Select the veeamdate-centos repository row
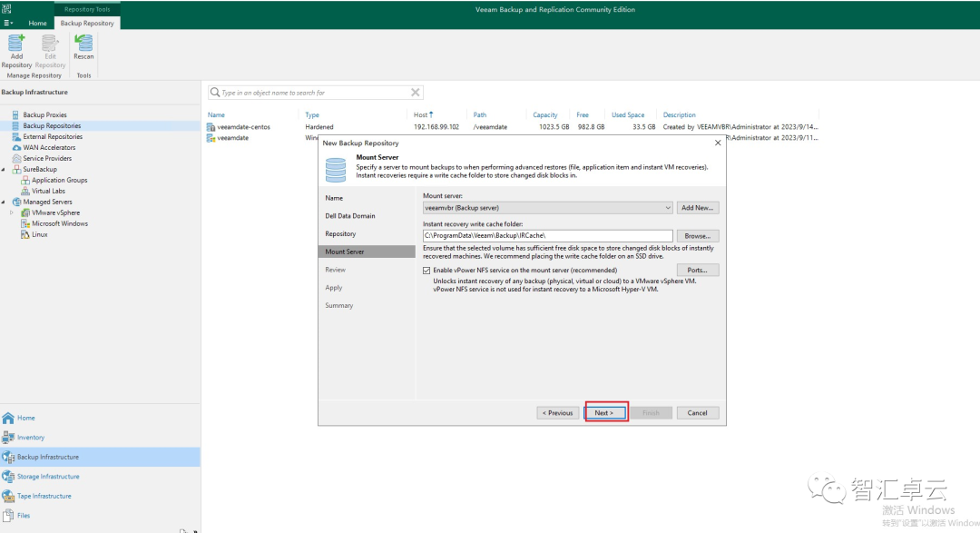Screen dimensions: 980x533 tap(513, 127)
